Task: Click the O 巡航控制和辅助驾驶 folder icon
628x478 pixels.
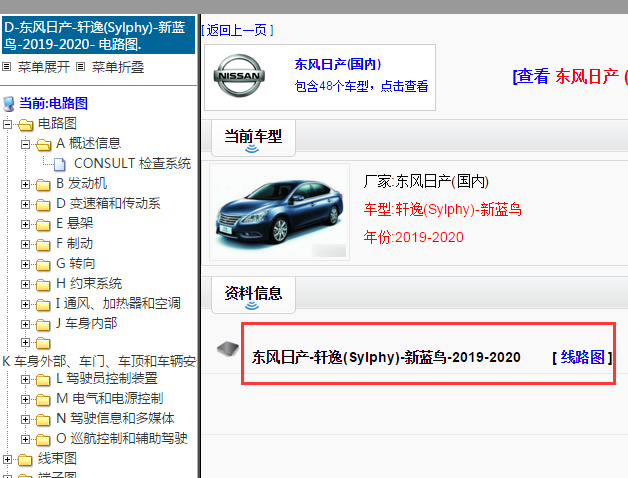Action: (x=43, y=440)
